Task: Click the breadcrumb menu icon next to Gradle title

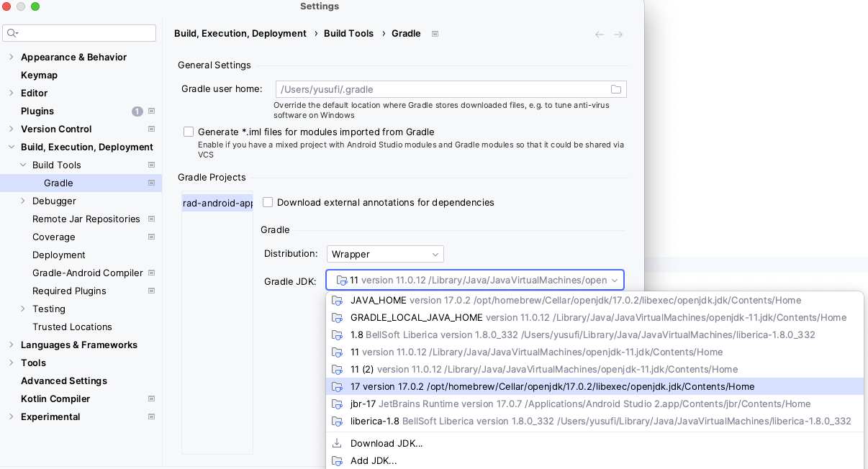Action: 435,33
